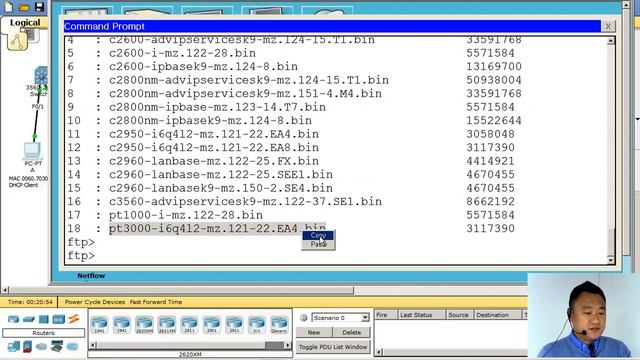
Task: Pick the 2620XM router model
Action: pos(144,324)
